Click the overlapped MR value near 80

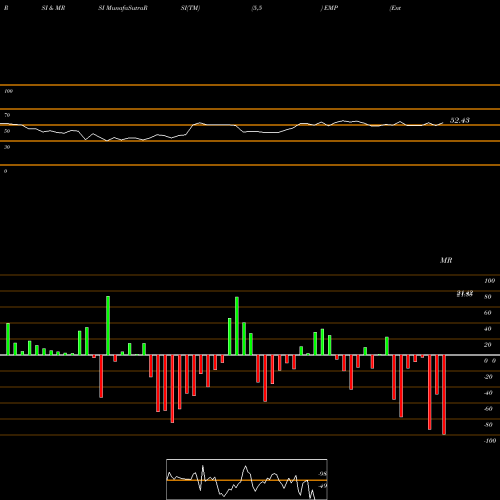coord(465,294)
